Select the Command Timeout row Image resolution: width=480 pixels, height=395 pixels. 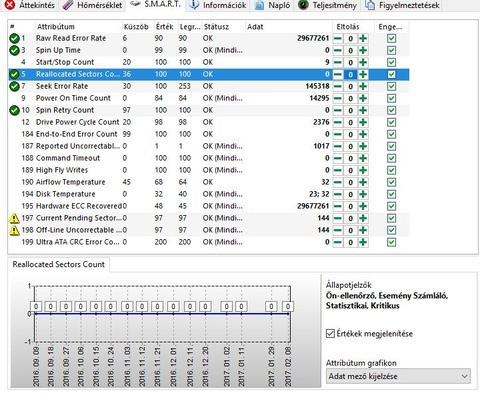point(209,158)
